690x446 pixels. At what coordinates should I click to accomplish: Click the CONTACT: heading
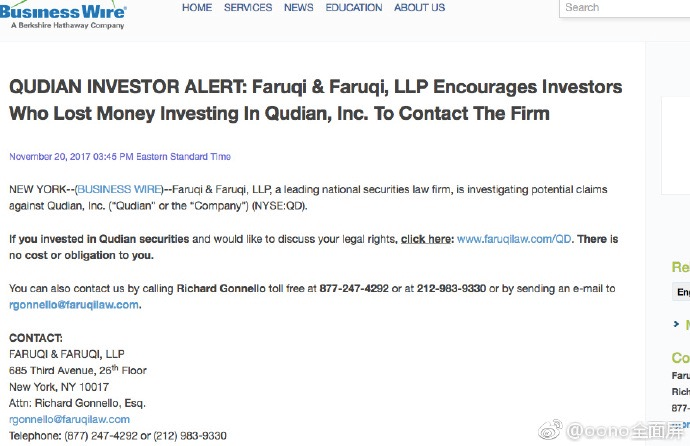(36, 338)
